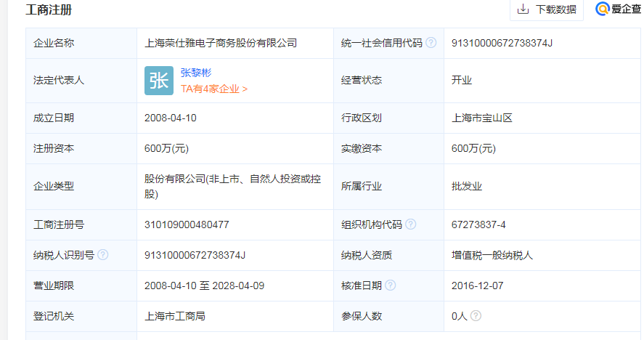The image size is (644, 340).
Task: Select taxpayer ID value in 纳税人识别号 row
Action: pos(195,255)
